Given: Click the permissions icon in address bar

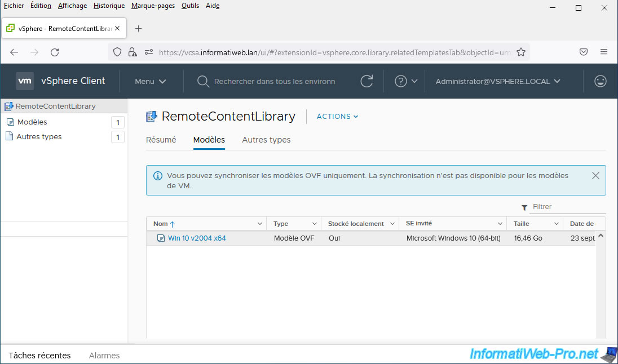Looking at the screenshot, I should click(149, 52).
